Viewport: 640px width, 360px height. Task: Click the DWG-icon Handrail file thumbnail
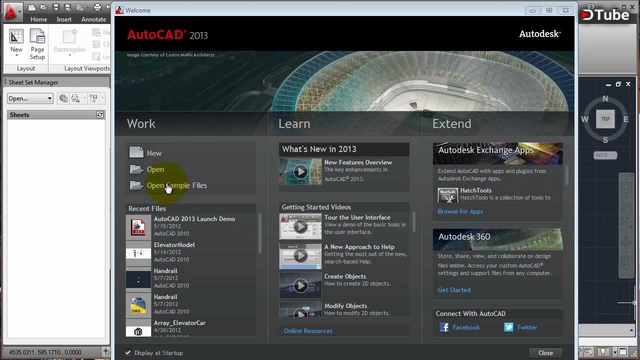(x=138, y=305)
